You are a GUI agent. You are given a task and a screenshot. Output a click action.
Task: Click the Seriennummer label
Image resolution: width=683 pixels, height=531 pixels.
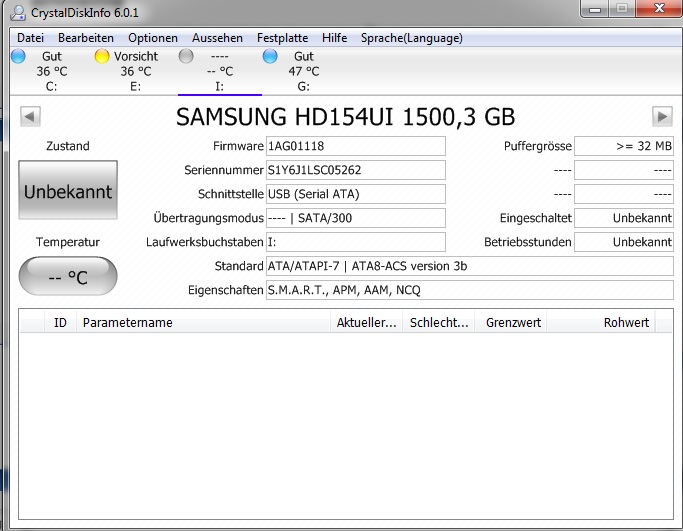(224, 170)
